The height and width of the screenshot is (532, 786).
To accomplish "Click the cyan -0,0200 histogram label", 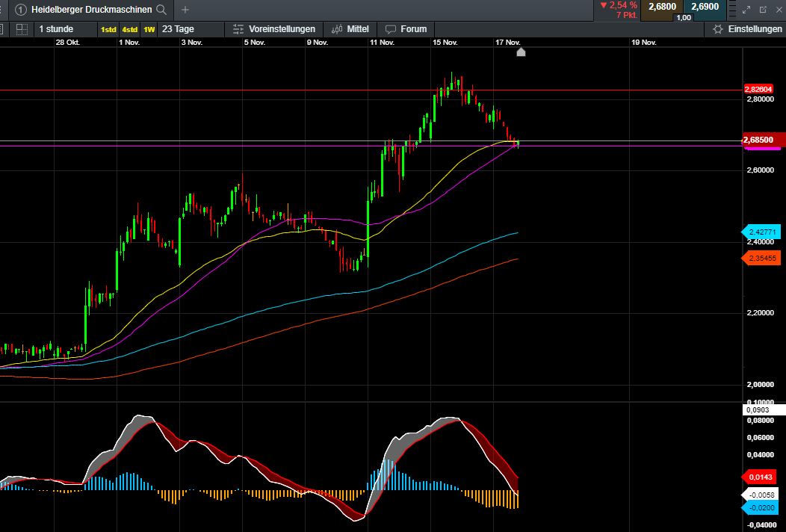I will (761, 507).
